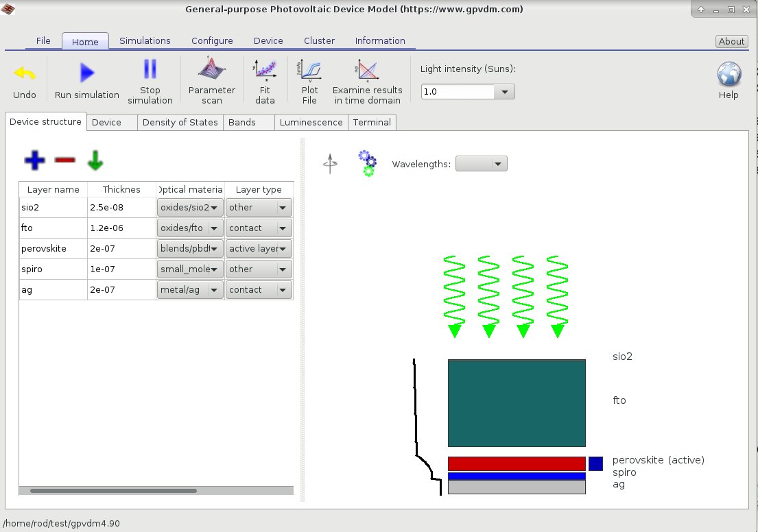The width and height of the screenshot is (758, 532).
Task: Click the About button
Action: coord(731,41)
